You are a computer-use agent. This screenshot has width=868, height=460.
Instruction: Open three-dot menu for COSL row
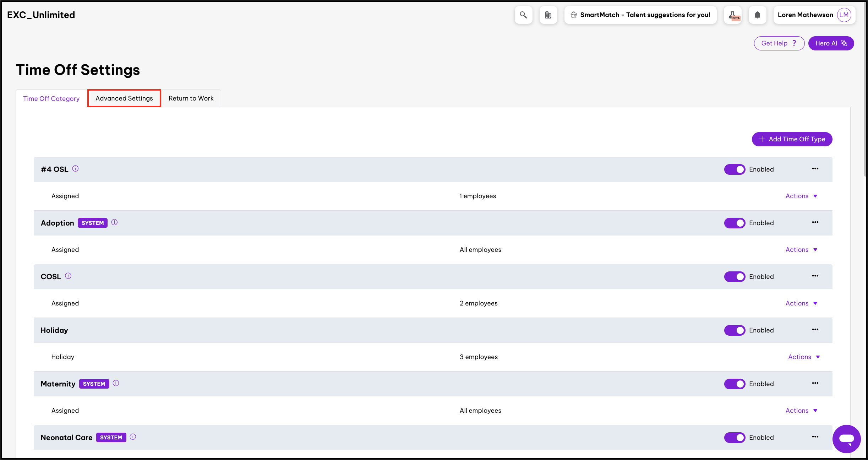[815, 276]
